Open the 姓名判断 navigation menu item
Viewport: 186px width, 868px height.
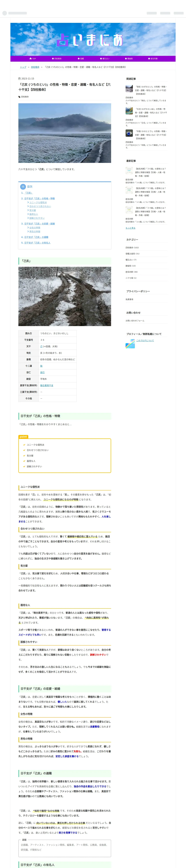coord(153,59)
